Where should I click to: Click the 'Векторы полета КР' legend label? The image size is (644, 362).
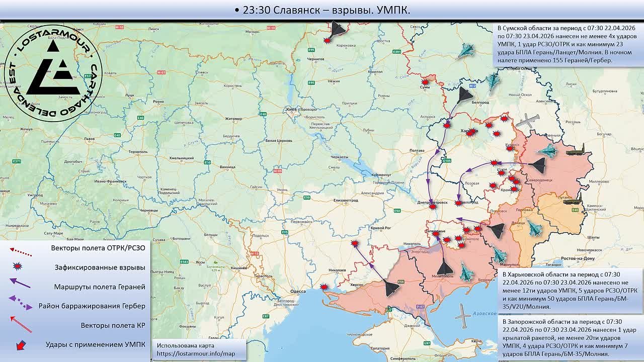click(x=113, y=325)
